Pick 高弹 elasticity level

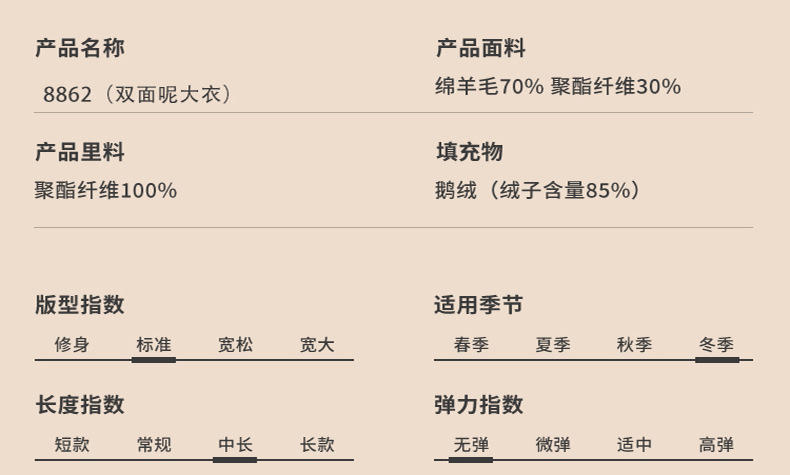point(717,445)
